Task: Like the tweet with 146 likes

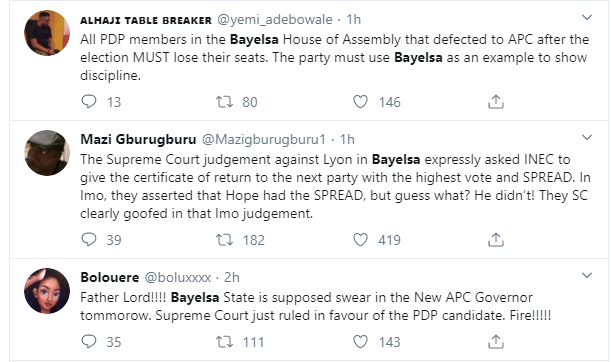Action: click(x=360, y=102)
